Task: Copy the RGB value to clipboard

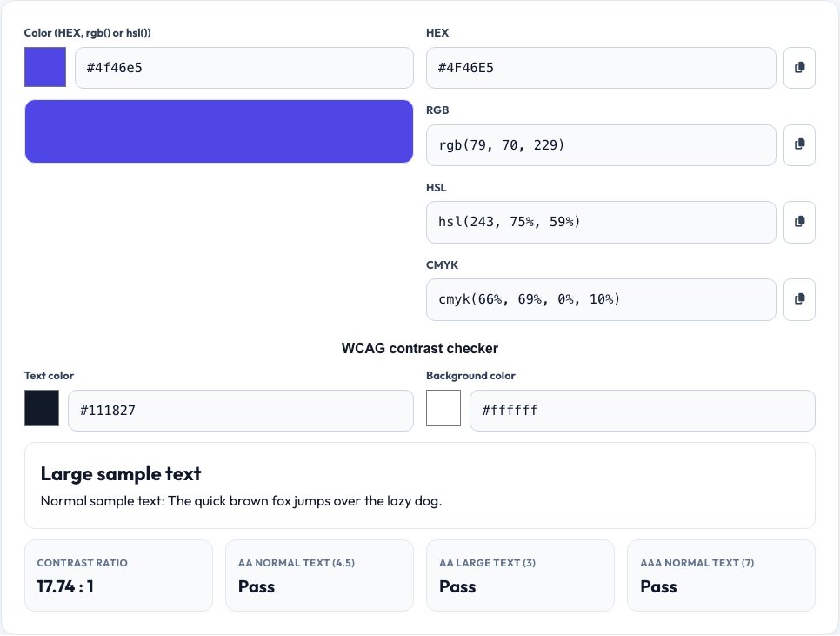Action: (x=799, y=144)
